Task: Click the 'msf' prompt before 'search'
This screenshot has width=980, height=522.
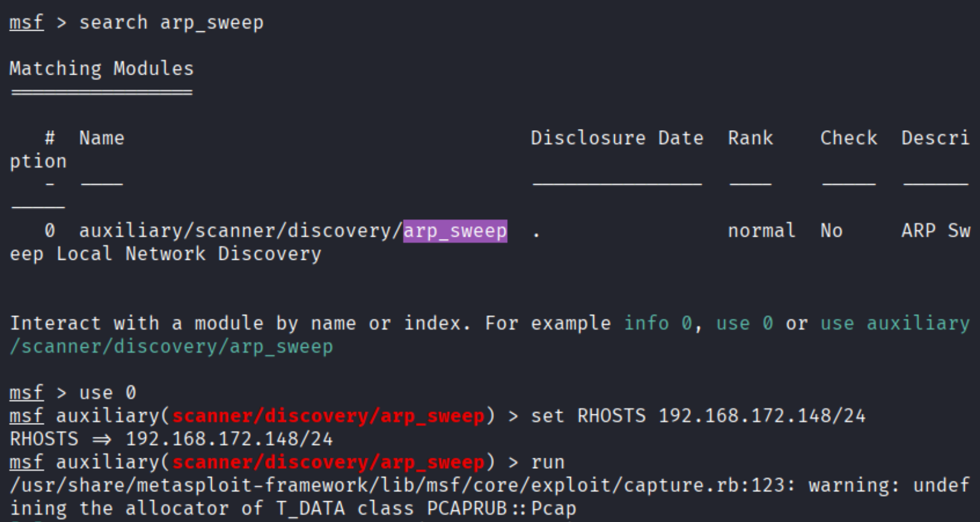Action: [x=26, y=23]
